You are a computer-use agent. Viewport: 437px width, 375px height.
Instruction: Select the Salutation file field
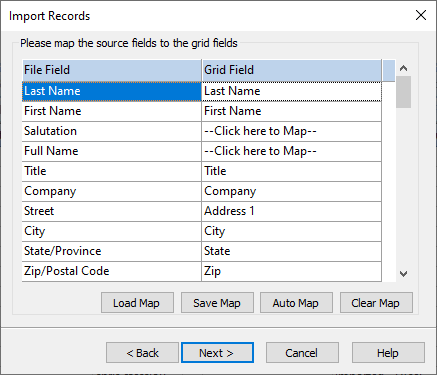112,131
